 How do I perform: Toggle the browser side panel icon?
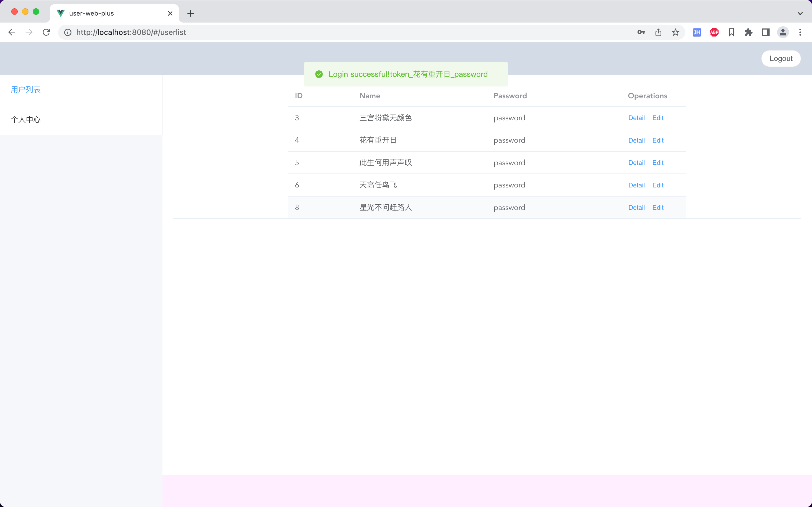coord(766,32)
